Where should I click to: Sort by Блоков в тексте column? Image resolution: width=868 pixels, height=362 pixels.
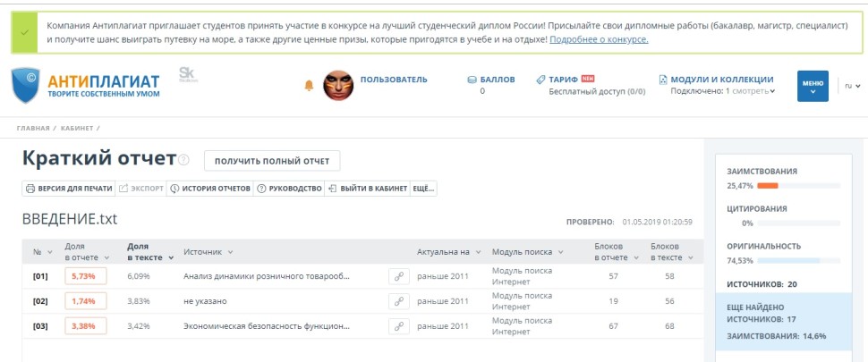tap(671, 252)
